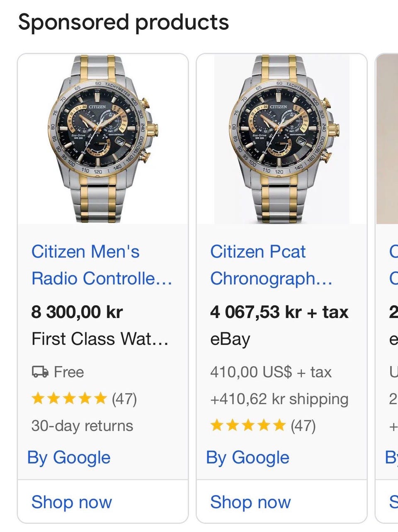Click the star rating on the eBay product
The width and height of the screenshot is (398, 532).
[248, 425]
